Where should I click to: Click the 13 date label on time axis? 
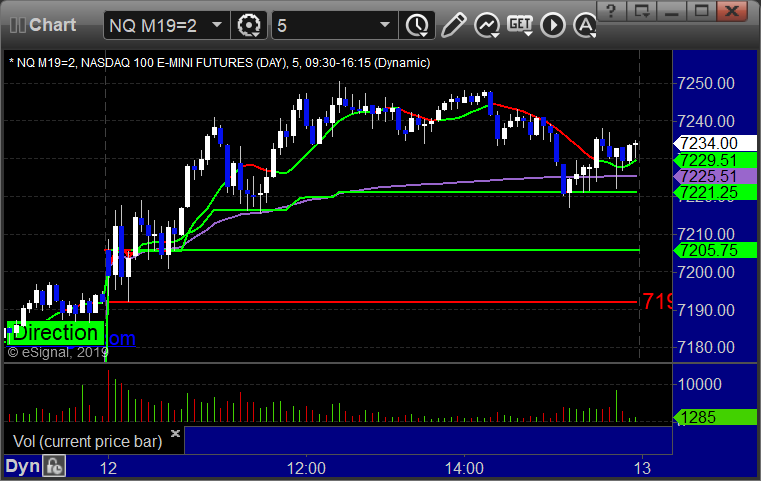pyautogui.click(x=642, y=468)
